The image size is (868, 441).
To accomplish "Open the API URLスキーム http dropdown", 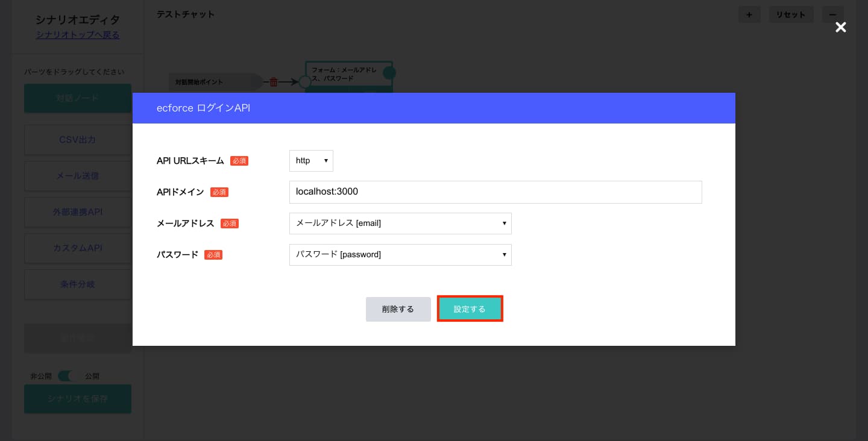I will [x=311, y=161].
